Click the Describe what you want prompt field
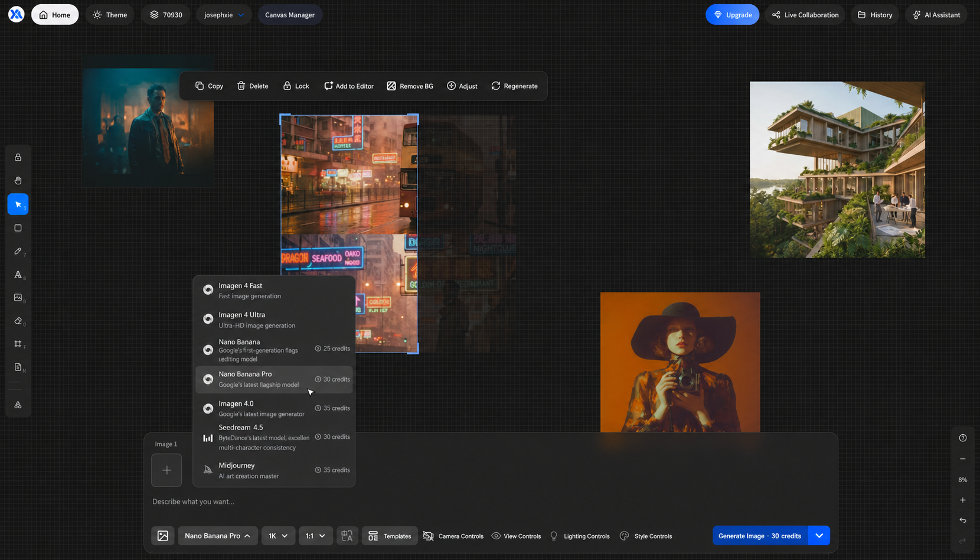980x560 pixels. click(490, 502)
